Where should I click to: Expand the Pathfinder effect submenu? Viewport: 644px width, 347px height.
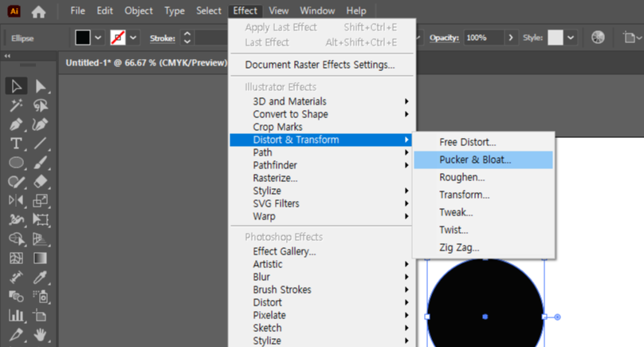(x=320, y=165)
